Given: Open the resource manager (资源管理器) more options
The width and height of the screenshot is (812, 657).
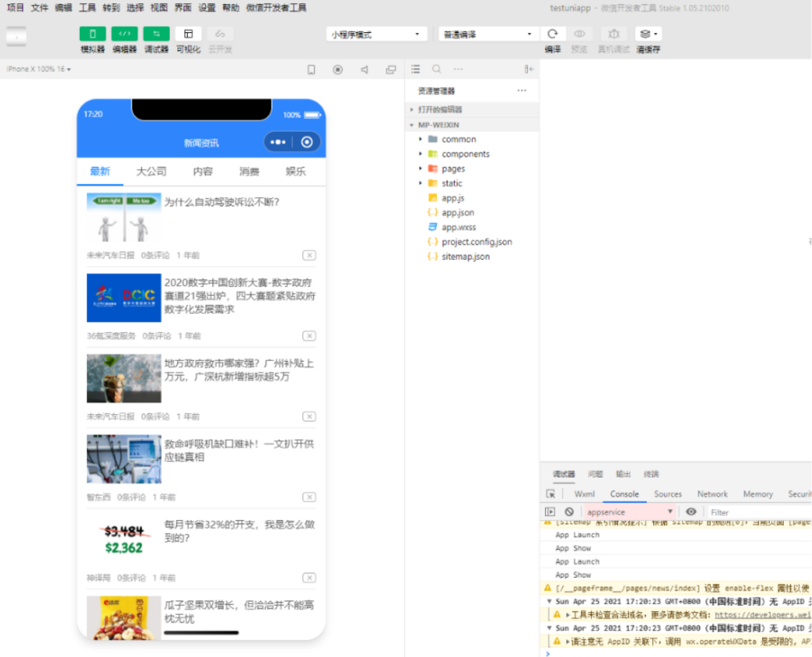Looking at the screenshot, I should point(521,91).
